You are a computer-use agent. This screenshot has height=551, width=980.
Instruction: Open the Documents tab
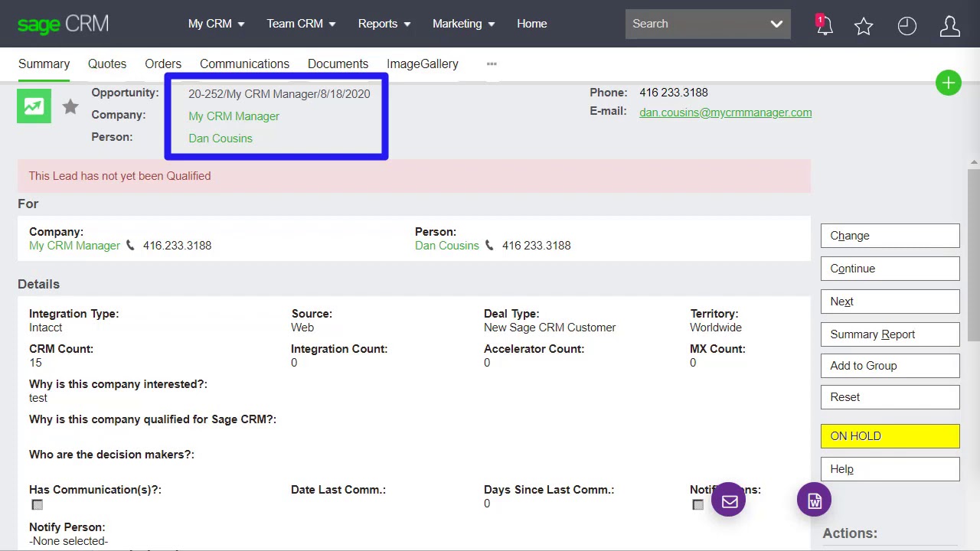[338, 64]
